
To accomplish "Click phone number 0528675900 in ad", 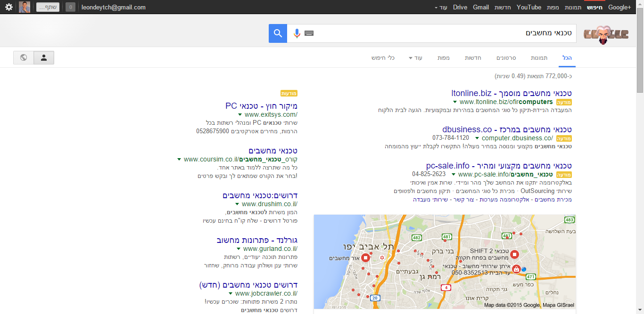I will pos(213,131).
